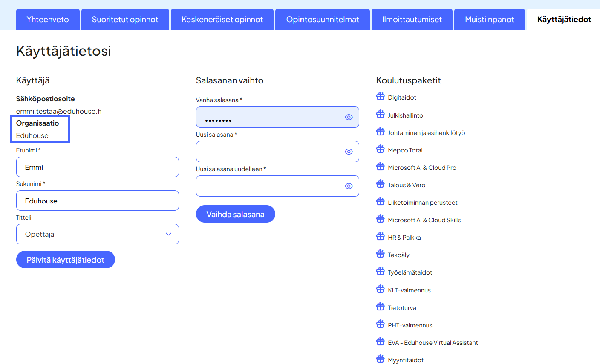Reveal Uusi salasana uudelleen password
The image size is (600, 364).
click(x=349, y=186)
